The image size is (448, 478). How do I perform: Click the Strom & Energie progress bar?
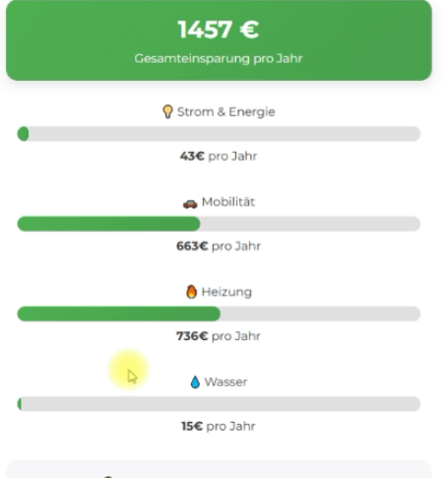pyautogui.click(x=219, y=134)
